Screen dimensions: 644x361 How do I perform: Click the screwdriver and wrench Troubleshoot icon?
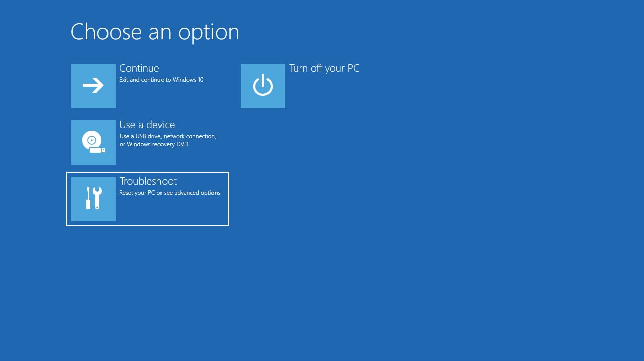coord(93,199)
